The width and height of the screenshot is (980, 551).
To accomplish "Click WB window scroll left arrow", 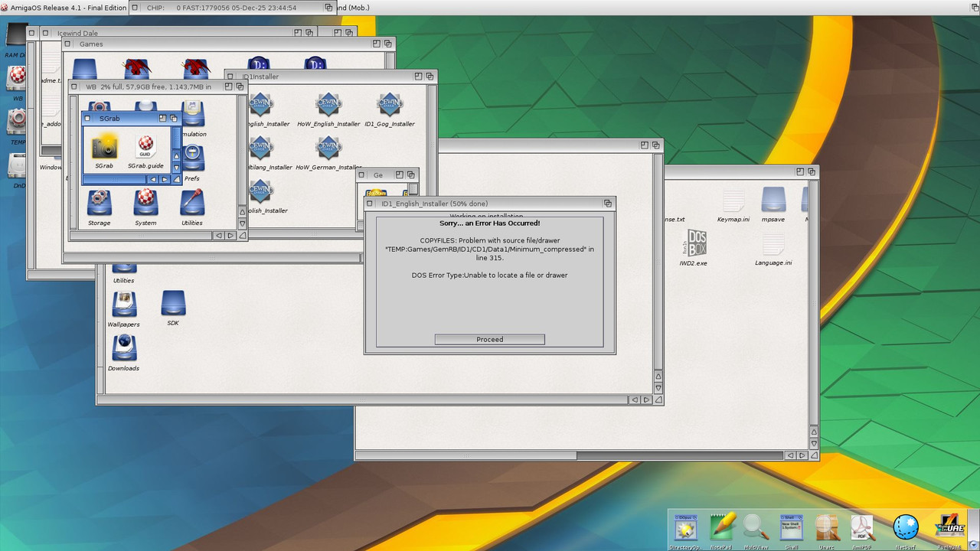I will (x=219, y=236).
